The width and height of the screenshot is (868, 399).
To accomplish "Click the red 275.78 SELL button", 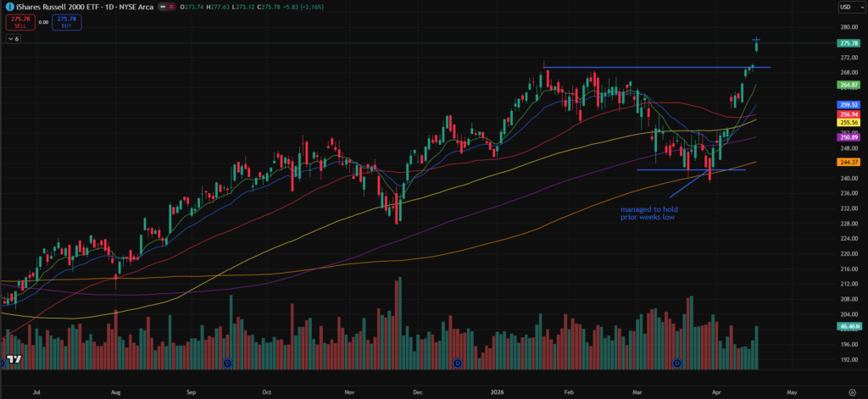I will 19,22.
